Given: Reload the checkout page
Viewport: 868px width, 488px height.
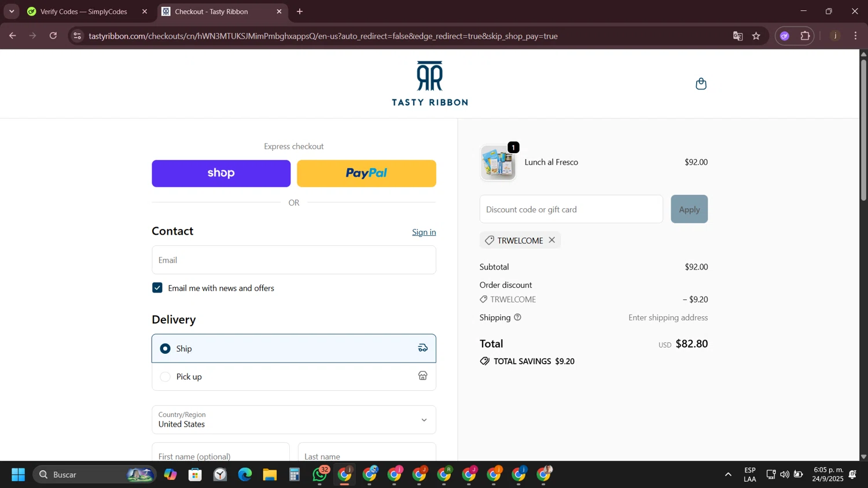Looking at the screenshot, I should [53, 36].
